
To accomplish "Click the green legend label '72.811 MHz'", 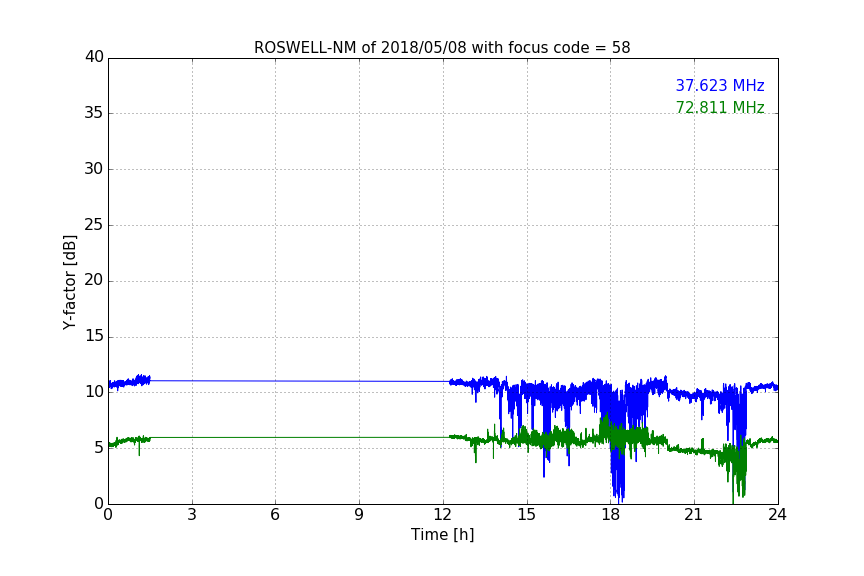I will (x=720, y=107).
